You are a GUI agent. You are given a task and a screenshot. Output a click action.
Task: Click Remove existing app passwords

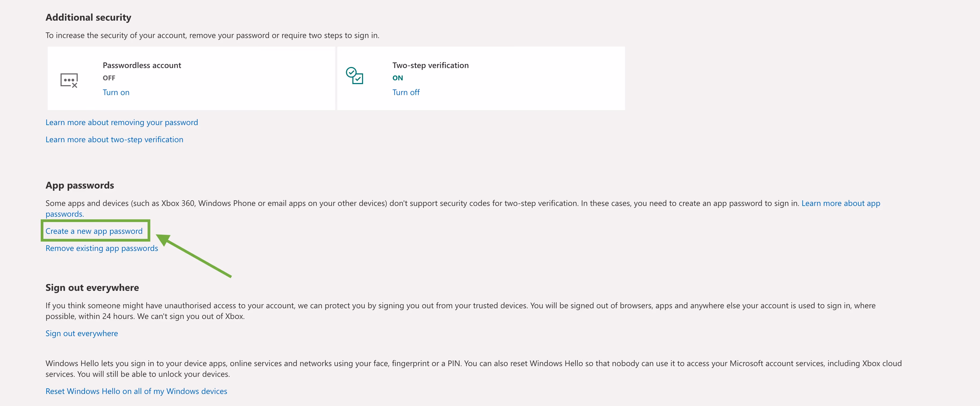pos(102,248)
